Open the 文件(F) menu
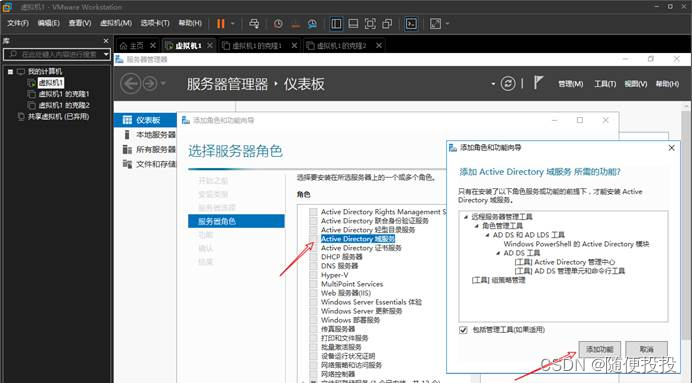This screenshot has height=383, width=692. (x=18, y=23)
